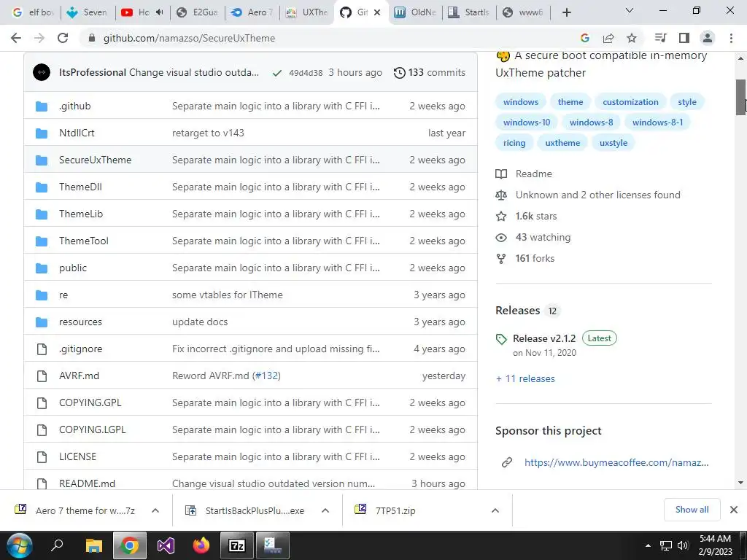Click the file icon next to LICENSE
The width and height of the screenshot is (747, 560).
coord(42,457)
